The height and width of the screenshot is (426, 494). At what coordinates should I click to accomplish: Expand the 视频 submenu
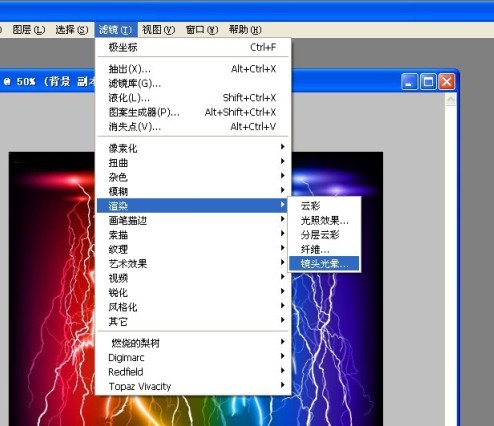tap(193, 278)
